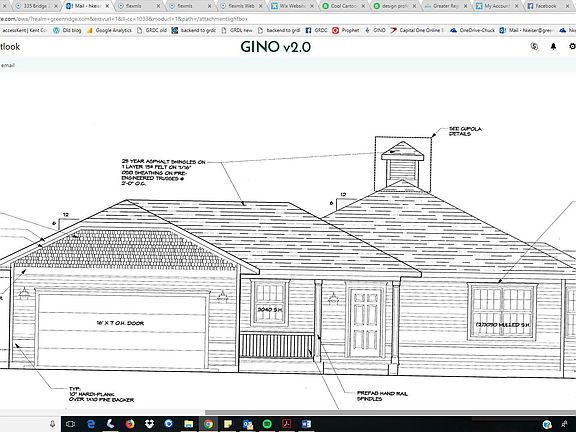Open the Capital One Online bookmark
This screenshot has height=432, width=576.
click(417, 30)
